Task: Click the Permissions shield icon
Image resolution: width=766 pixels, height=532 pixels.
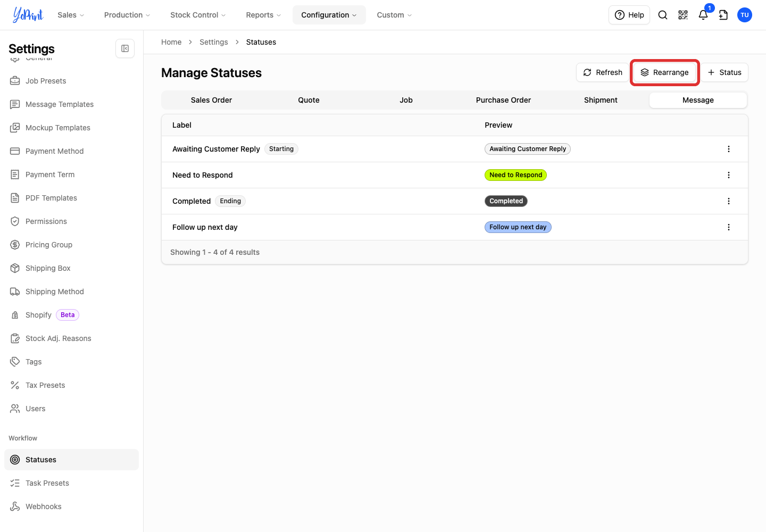Action: pyautogui.click(x=15, y=221)
